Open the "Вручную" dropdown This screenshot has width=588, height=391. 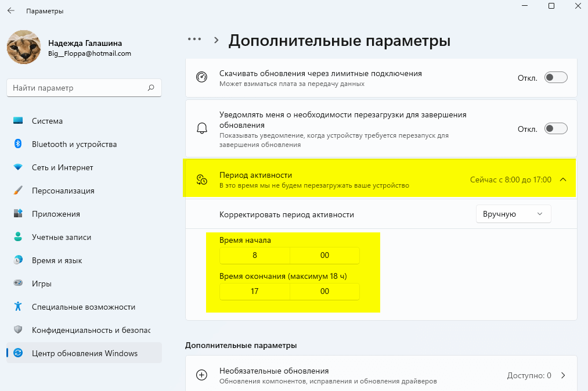(513, 214)
